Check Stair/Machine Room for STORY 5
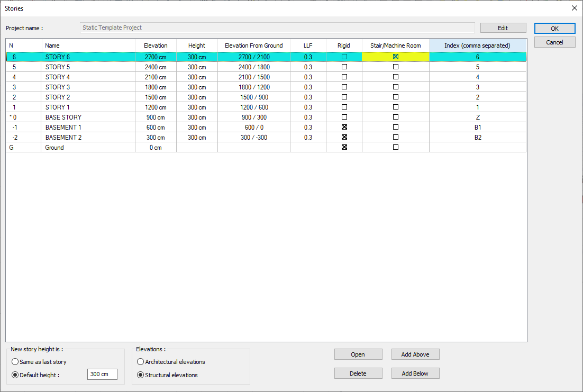Viewport: 583px width, 392px height. tap(395, 67)
